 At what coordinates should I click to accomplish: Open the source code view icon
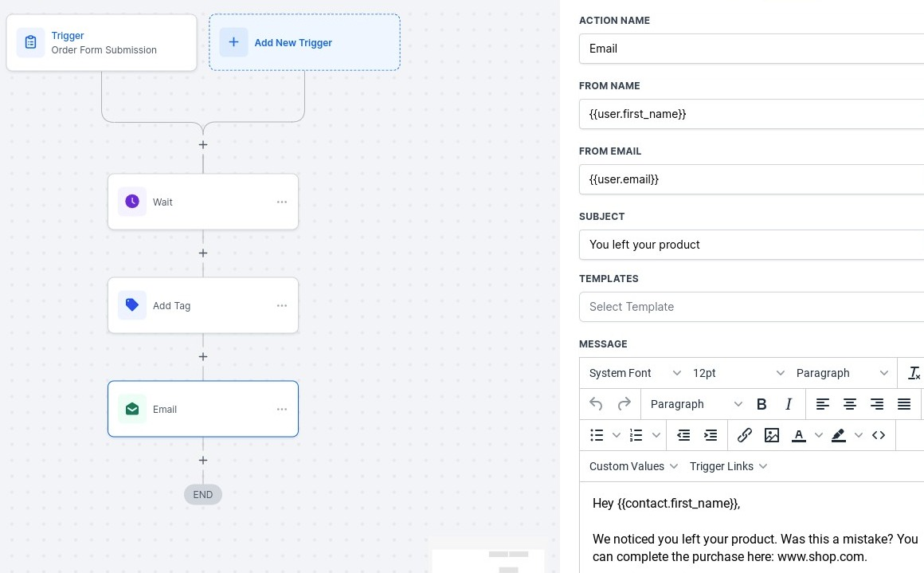click(879, 435)
